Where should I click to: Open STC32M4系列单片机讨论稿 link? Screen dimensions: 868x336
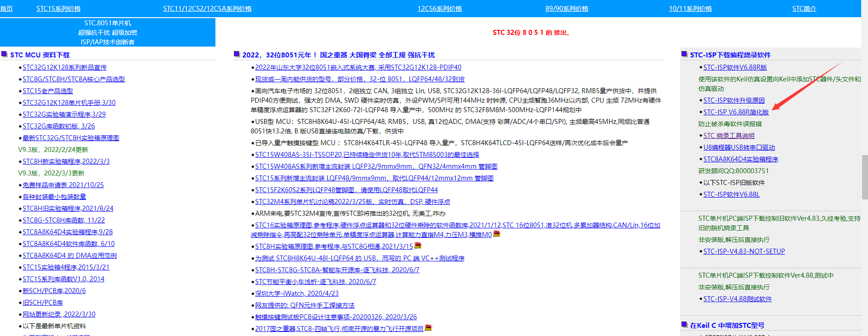[x=353, y=202]
